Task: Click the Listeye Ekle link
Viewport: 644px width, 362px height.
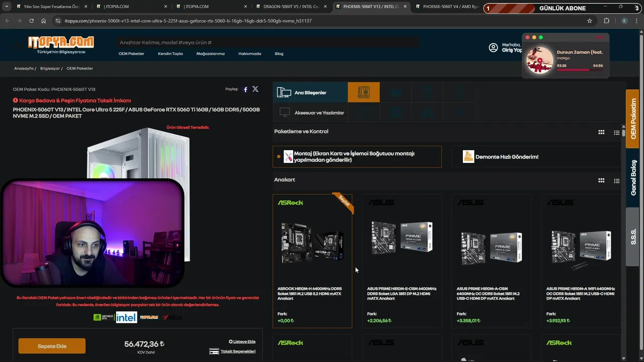Action: pos(242,342)
